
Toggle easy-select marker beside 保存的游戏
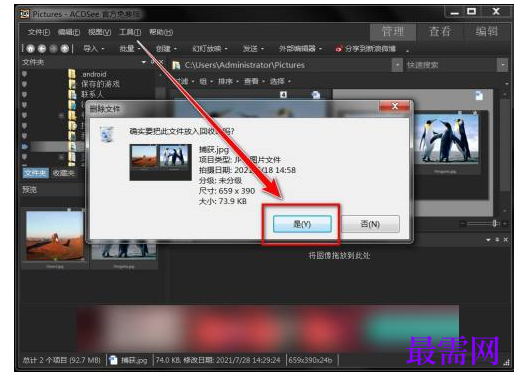click(x=24, y=84)
